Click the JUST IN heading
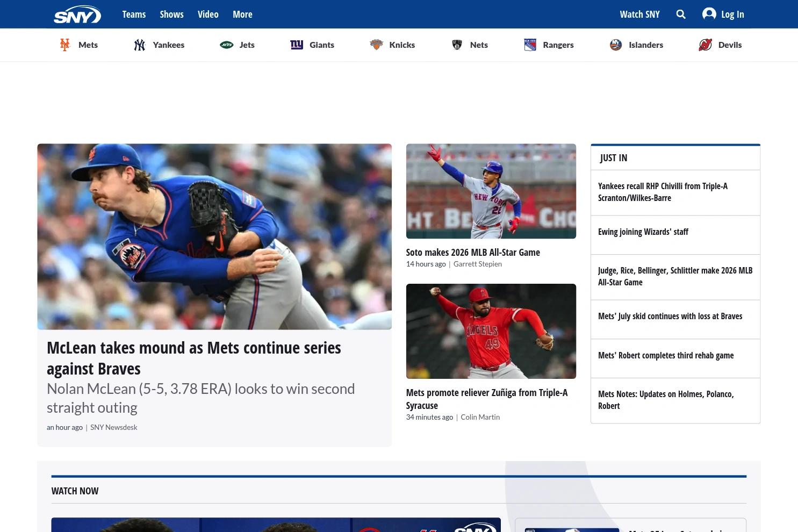The width and height of the screenshot is (798, 532). click(614, 157)
